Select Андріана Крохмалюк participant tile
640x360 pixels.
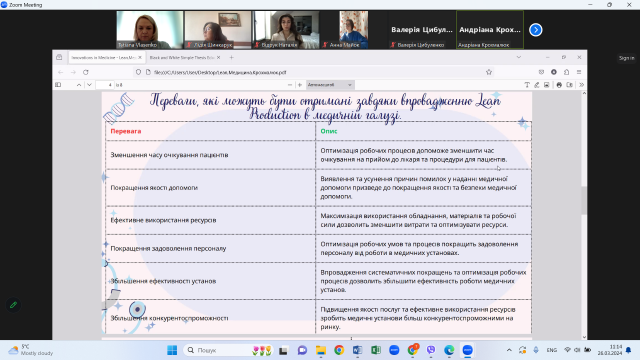coord(490,30)
